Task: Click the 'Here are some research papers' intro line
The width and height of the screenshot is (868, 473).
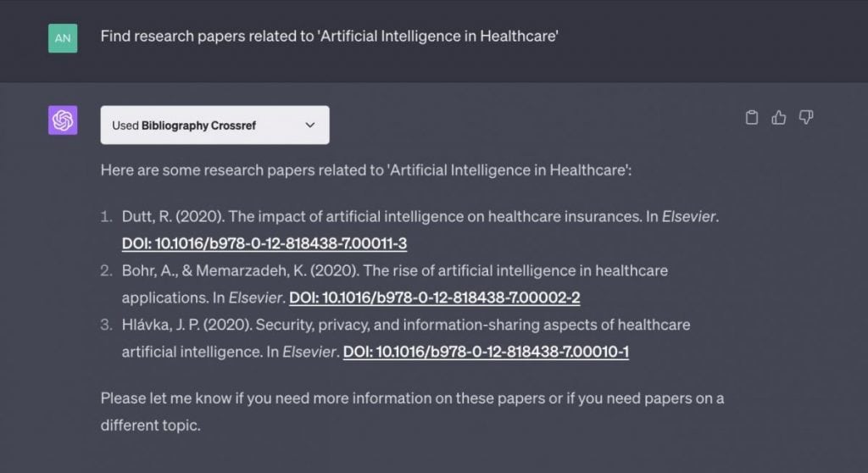Action: (x=366, y=170)
